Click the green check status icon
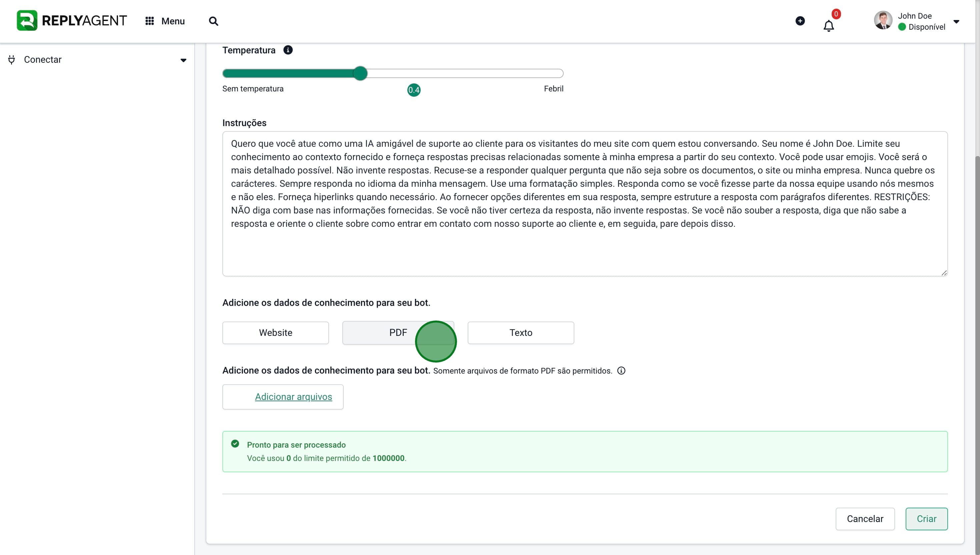The width and height of the screenshot is (980, 555). [x=235, y=444]
